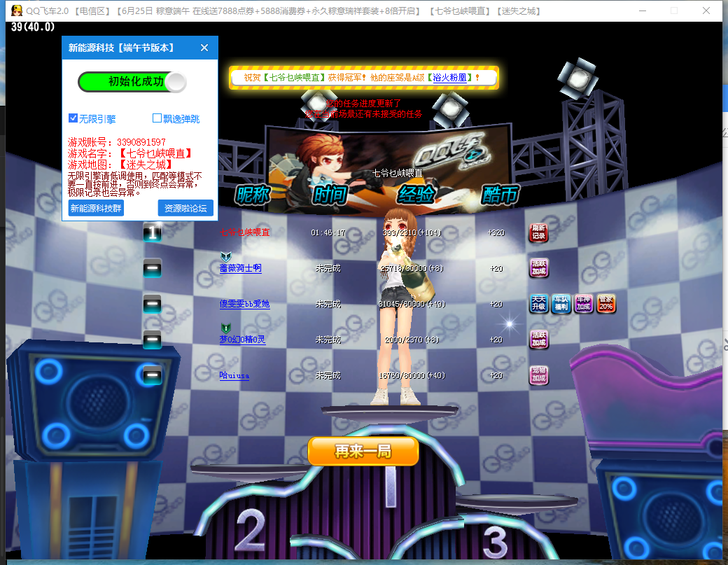Image resolution: width=728 pixels, height=565 pixels.
Task: Click the 再来一局 play again button
Action: point(363,451)
